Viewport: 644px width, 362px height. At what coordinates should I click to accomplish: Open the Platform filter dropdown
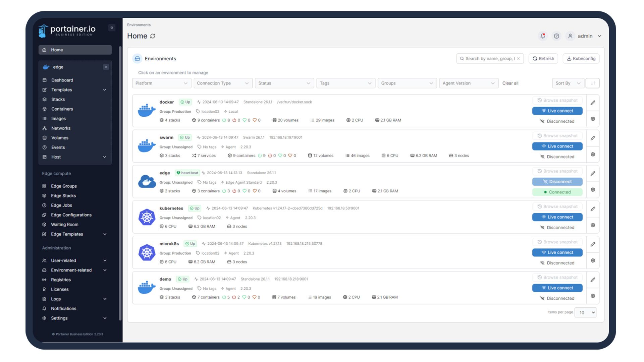tap(161, 83)
